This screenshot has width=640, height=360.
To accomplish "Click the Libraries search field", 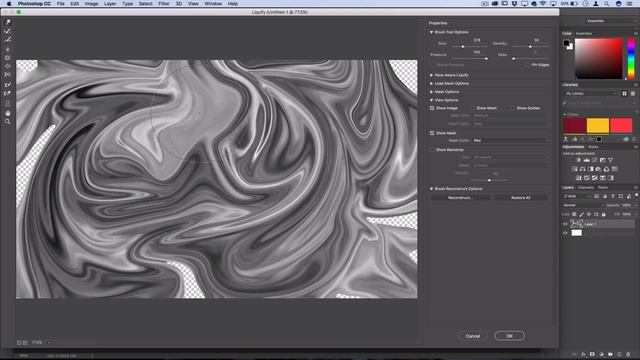I will (x=599, y=103).
